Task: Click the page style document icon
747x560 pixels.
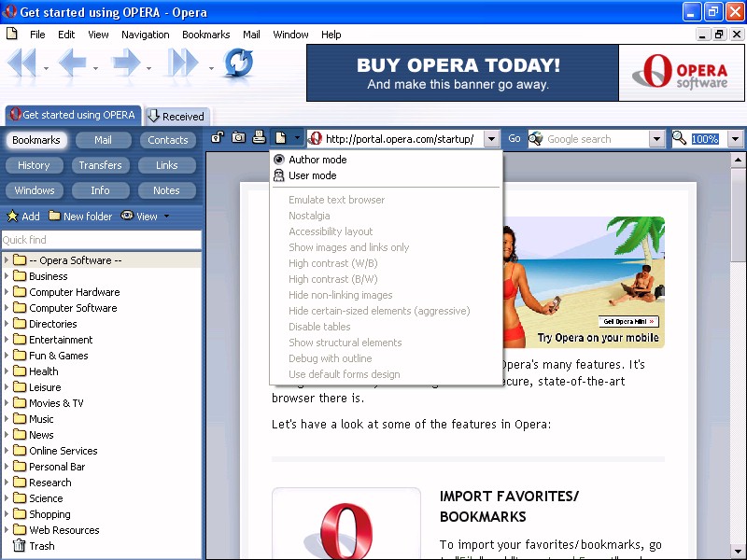Action: 281,138
